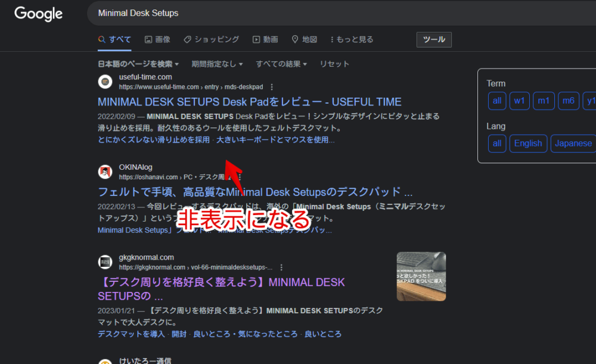
Task: Click the useful-time.com site favicon
Action: (105, 82)
